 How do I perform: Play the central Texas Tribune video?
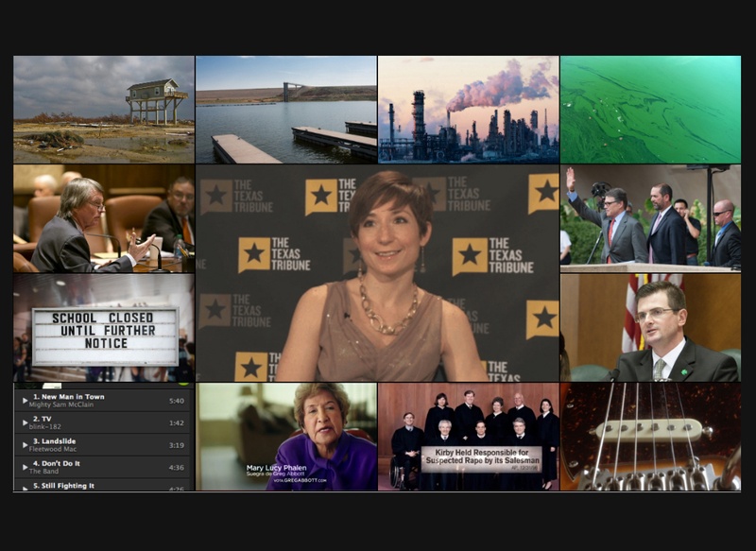(377, 273)
